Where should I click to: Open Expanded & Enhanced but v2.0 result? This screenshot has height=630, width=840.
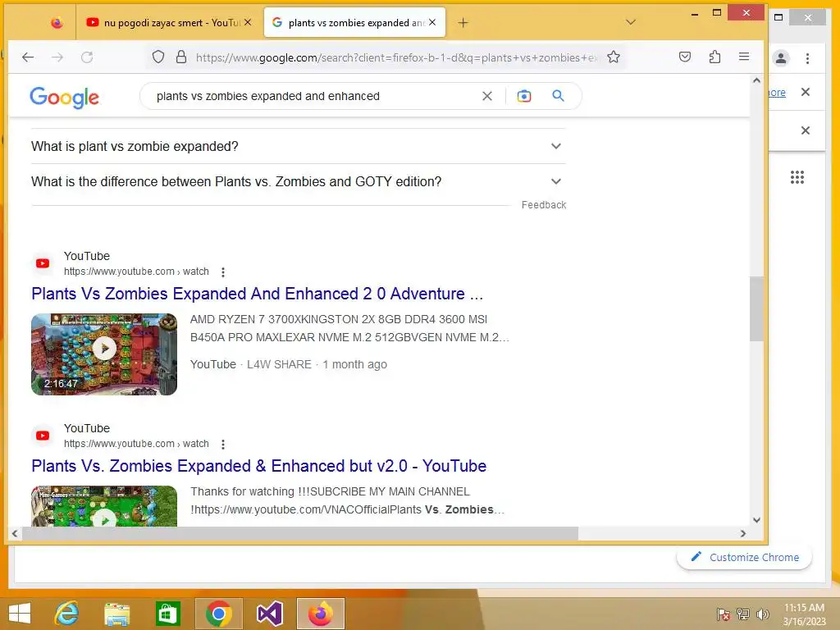click(258, 466)
